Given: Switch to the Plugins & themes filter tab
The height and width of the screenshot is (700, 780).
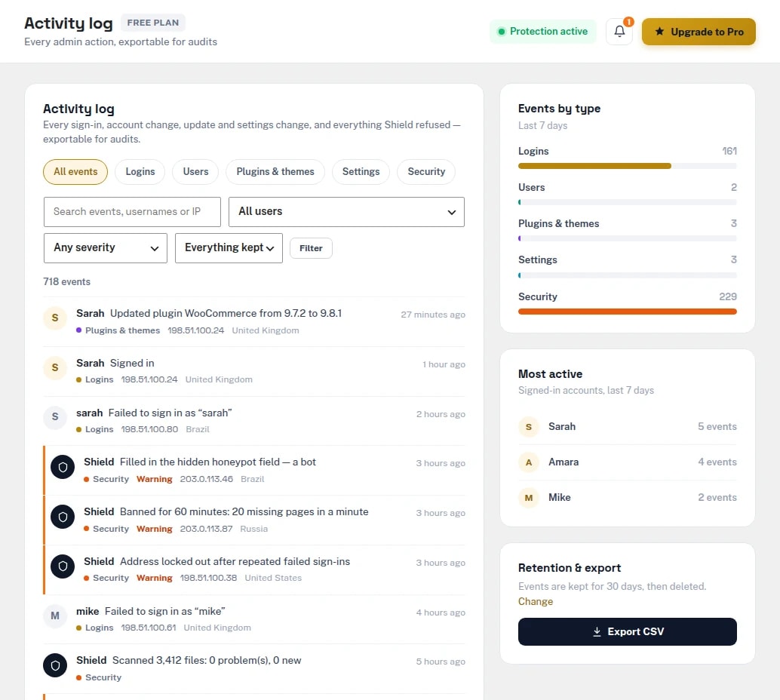Looking at the screenshot, I should 275,172.
